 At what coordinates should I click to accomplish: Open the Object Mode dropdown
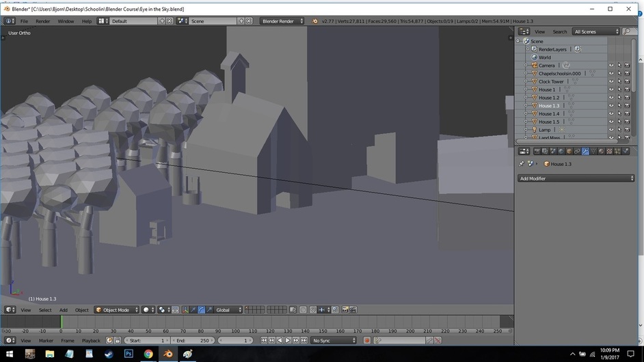click(117, 310)
